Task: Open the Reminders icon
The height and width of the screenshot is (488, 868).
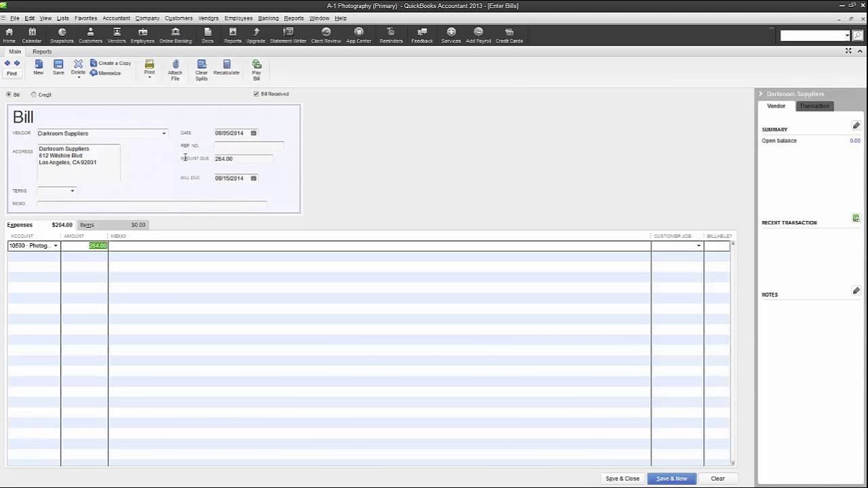Action: point(391,35)
